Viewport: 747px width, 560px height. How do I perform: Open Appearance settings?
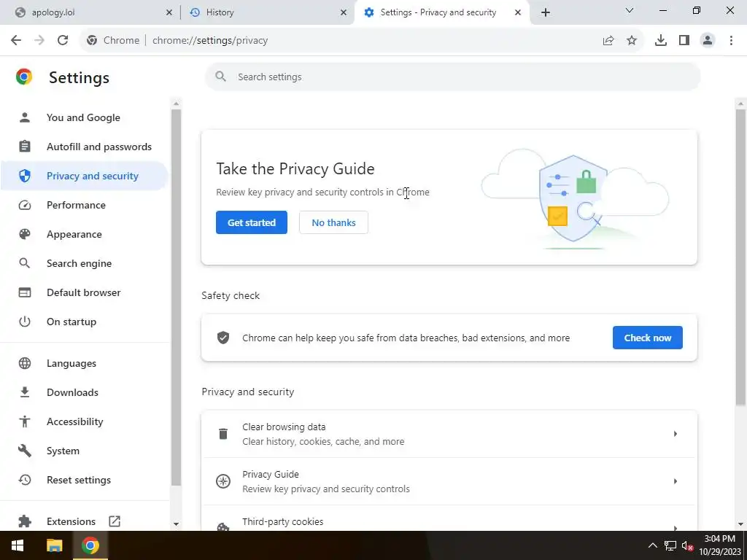tap(83, 234)
